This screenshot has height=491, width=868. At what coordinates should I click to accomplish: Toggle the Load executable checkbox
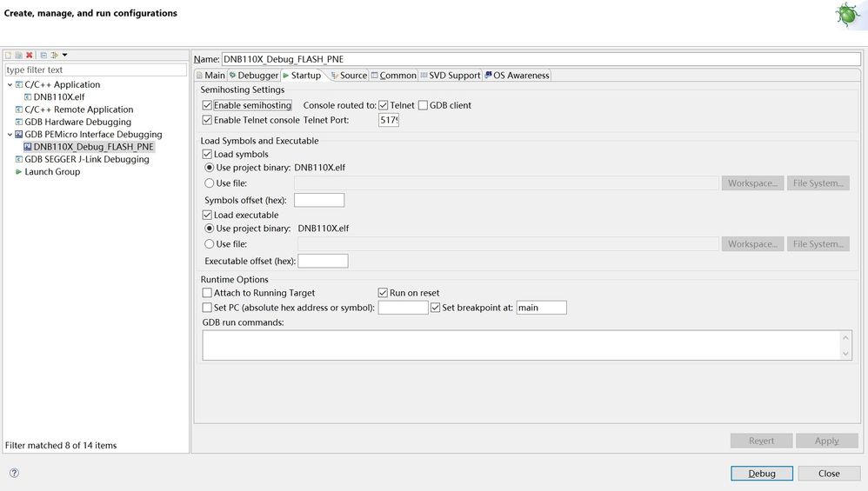207,216
